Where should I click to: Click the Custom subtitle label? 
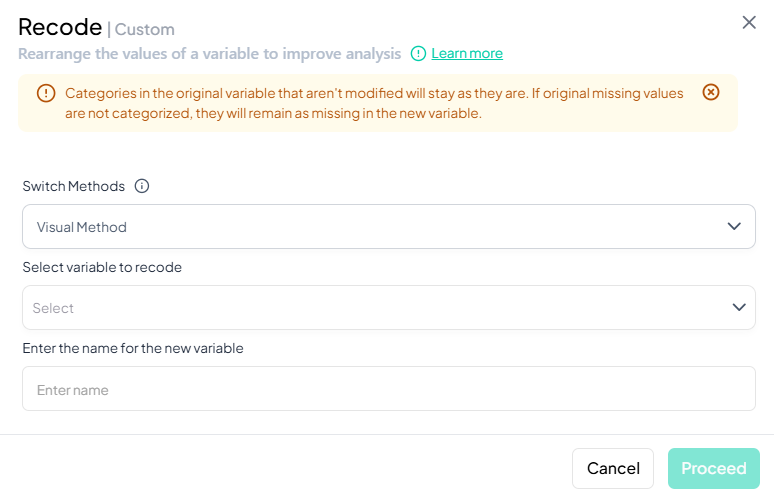(145, 30)
